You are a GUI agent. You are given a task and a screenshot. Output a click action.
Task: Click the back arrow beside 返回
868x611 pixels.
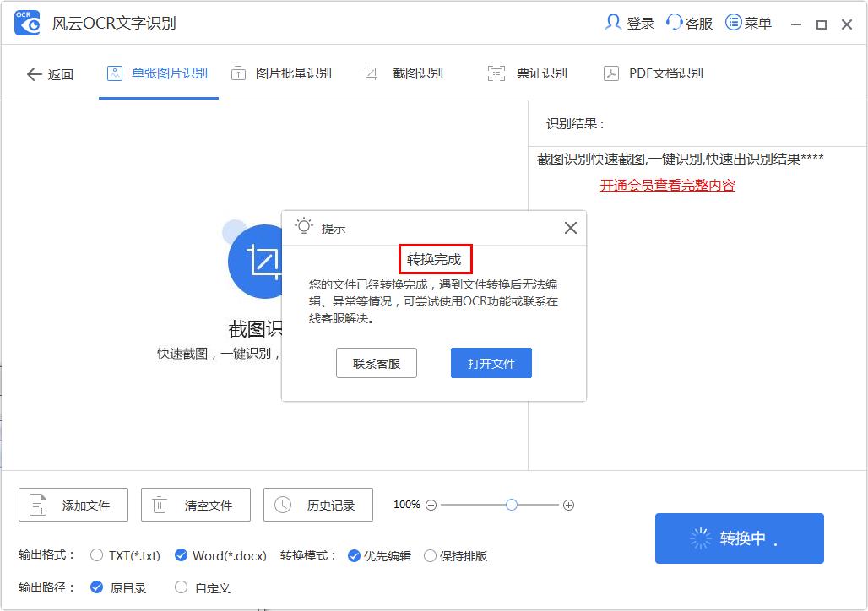pos(32,74)
